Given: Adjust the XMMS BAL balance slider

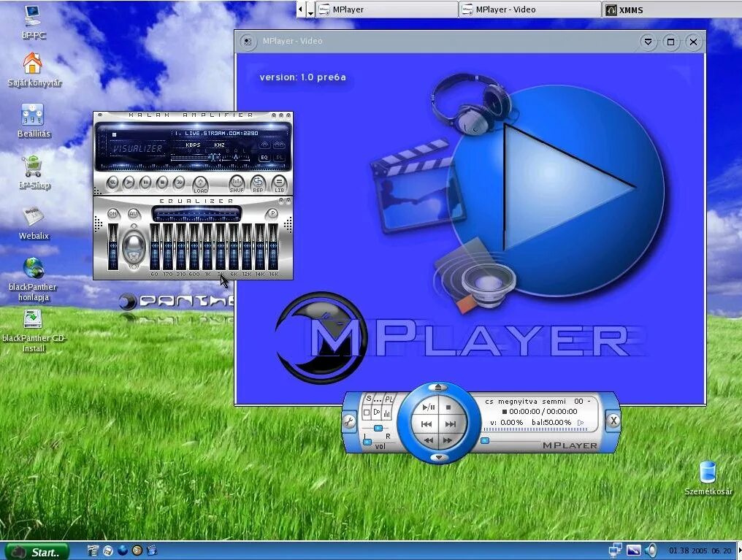Looking at the screenshot, I should pos(236,158).
